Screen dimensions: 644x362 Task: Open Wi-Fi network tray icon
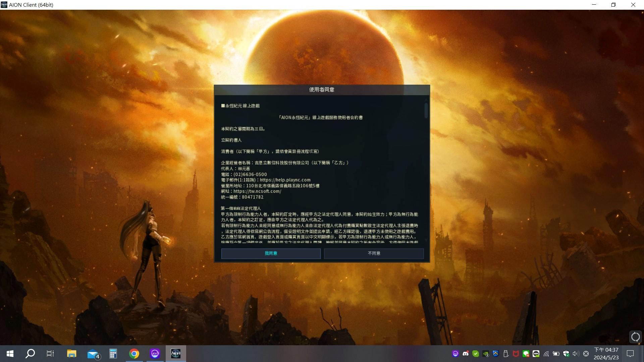[546, 354]
